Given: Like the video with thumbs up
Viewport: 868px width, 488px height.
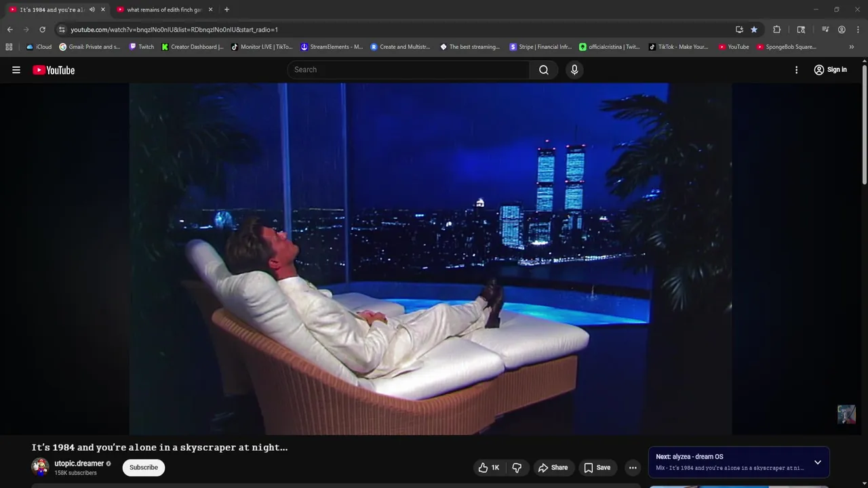Looking at the screenshot, I should [490, 468].
